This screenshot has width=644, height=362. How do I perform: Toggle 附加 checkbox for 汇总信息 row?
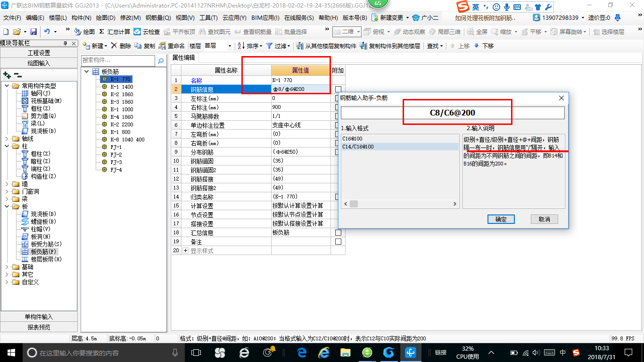coord(338,232)
